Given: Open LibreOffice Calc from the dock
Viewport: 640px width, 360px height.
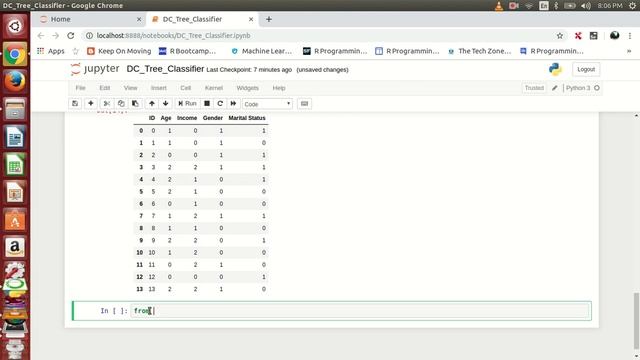Looking at the screenshot, I should coord(15,164).
